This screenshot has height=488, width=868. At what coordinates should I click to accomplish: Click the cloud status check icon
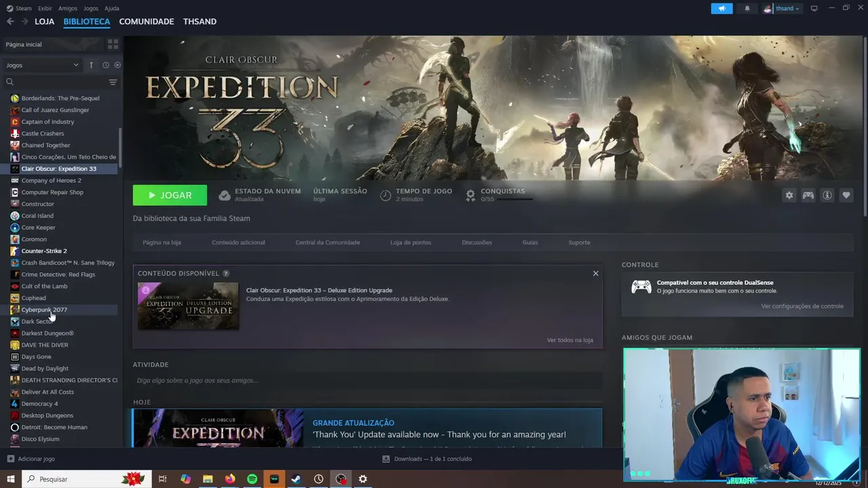224,195
